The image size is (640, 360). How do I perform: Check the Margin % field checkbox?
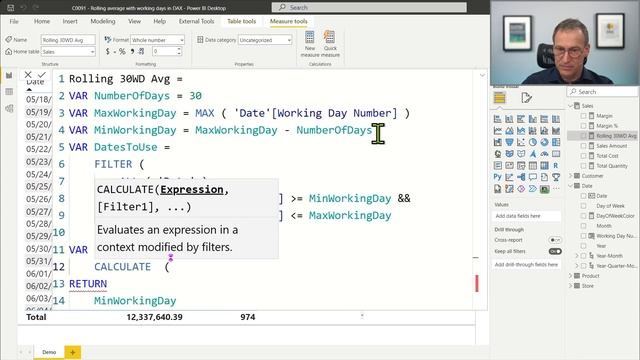[x=583, y=126]
